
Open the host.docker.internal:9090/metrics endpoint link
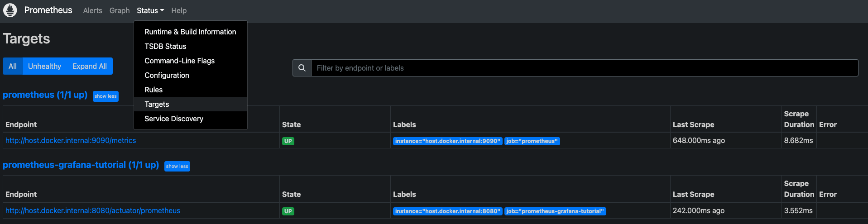click(71, 140)
